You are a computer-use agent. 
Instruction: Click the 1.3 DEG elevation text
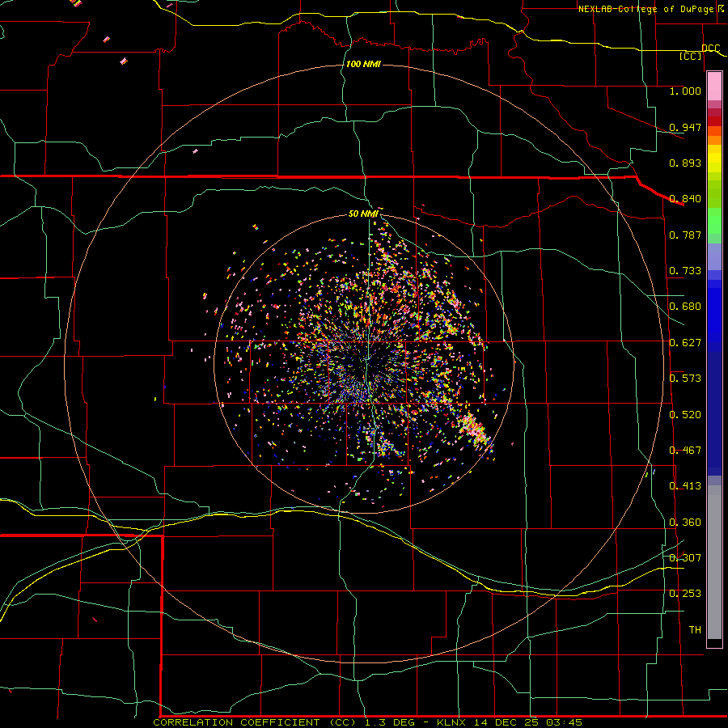pyautogui.click(x=389, y=722)
